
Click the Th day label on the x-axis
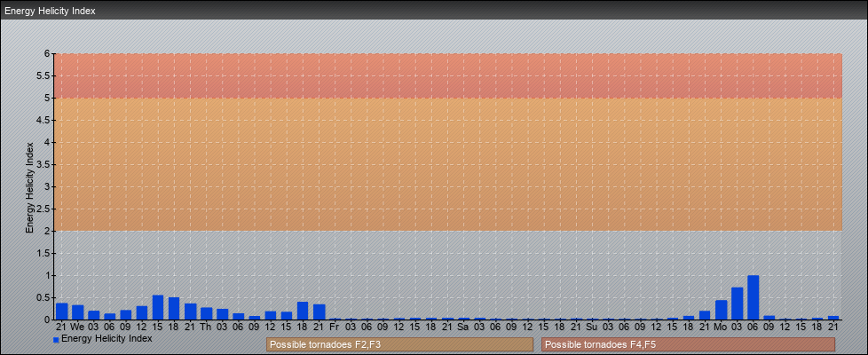207,327
